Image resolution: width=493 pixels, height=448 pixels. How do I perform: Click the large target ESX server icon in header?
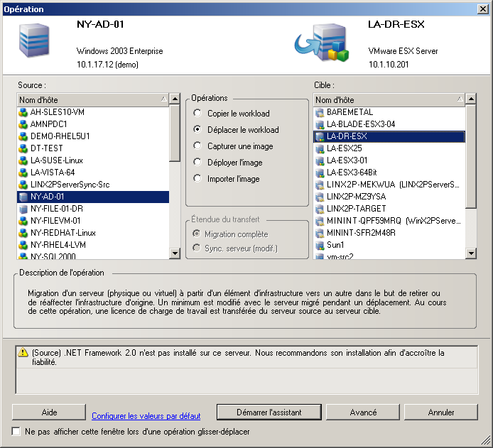pyautogui.click(x=322, y=43)
